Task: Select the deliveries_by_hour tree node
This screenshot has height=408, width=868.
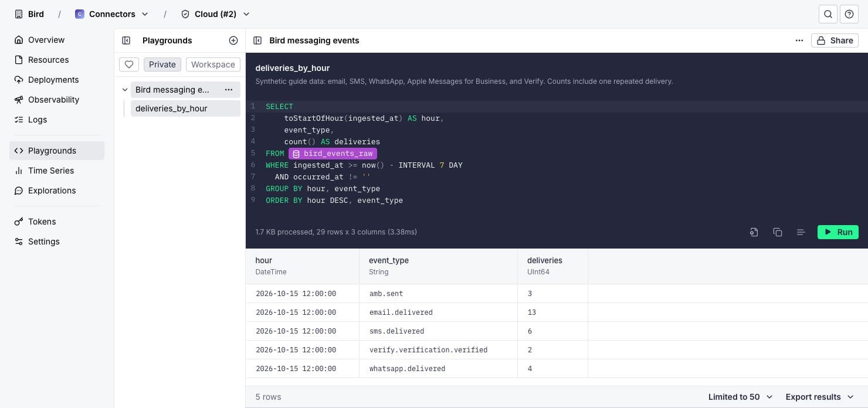Action: pos(185,108)
